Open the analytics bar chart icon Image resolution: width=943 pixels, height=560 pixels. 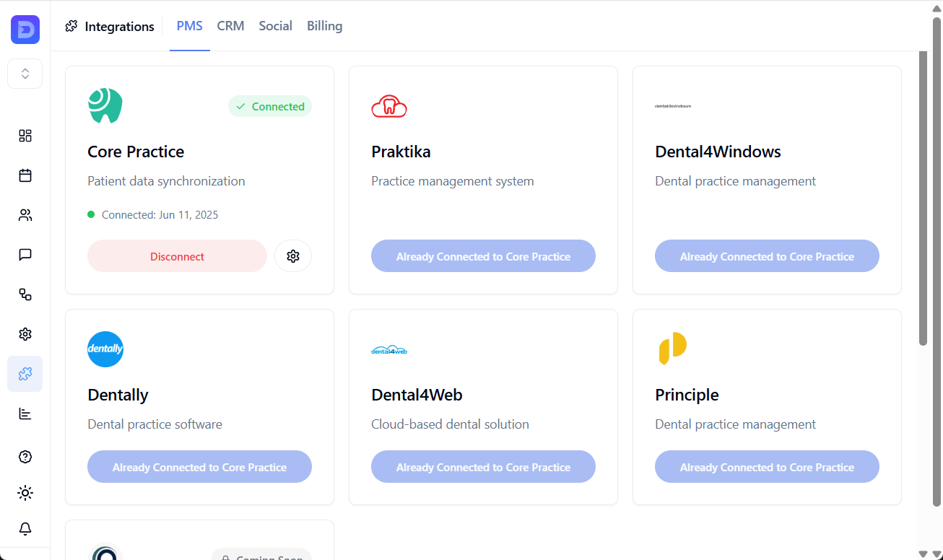pos(25,414)
